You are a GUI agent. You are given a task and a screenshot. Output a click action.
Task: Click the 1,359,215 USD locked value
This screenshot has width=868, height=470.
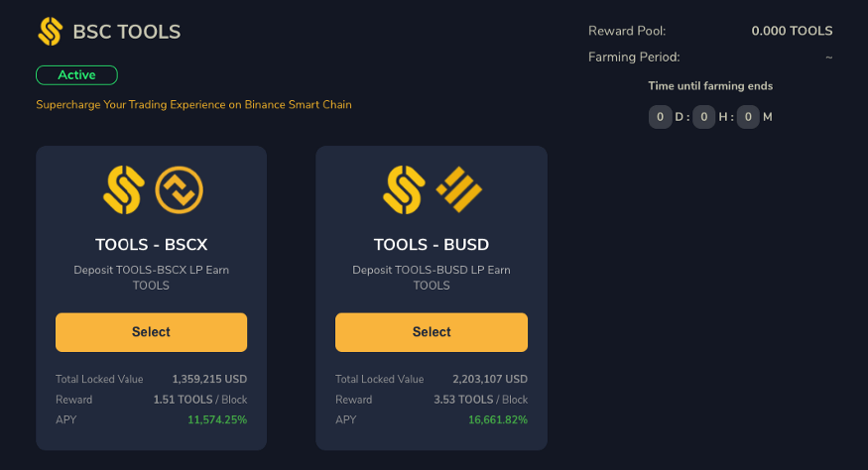[209, 379]
